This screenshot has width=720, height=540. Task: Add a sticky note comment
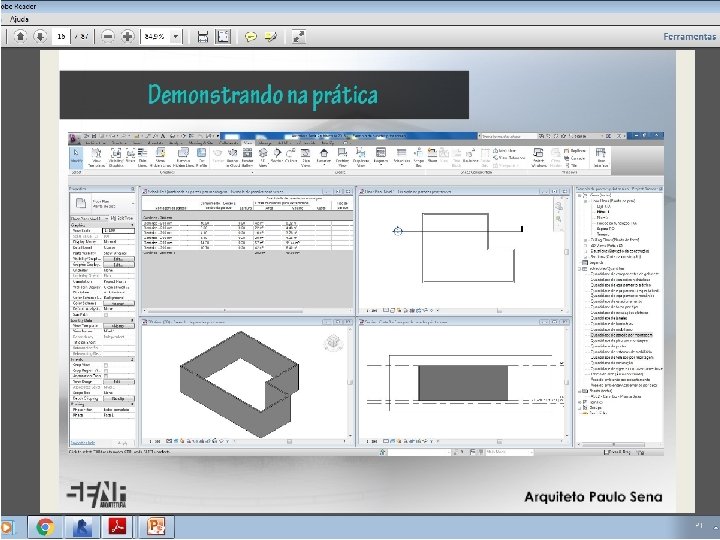tap(250, 36)
